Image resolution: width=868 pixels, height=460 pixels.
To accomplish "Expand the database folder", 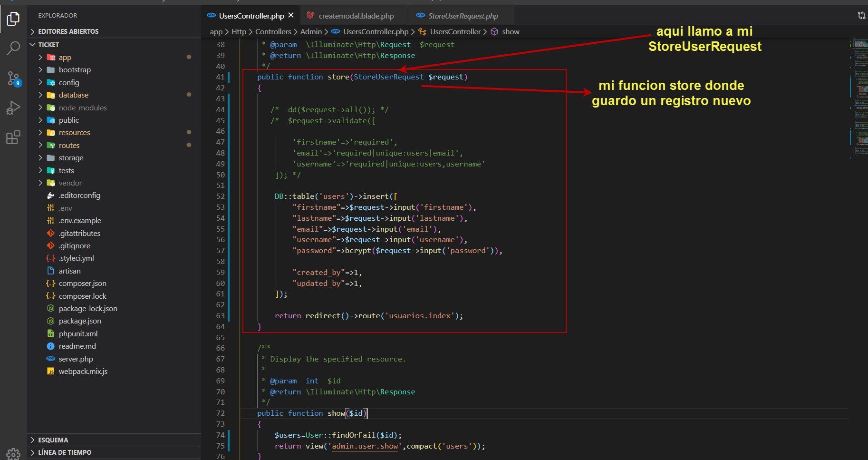I will click(x=114, y=95).
